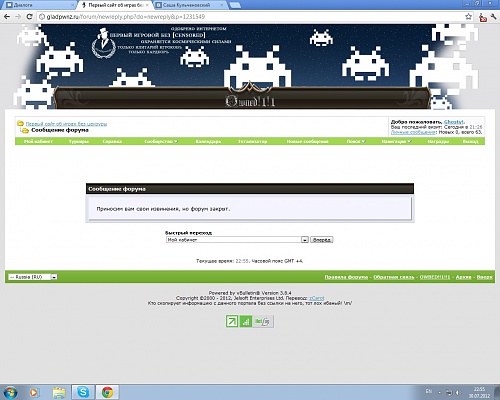This screenshot has height=400, width=500.
Task: Open Мой кабинет in the green navbar
Action: point(38,141)
